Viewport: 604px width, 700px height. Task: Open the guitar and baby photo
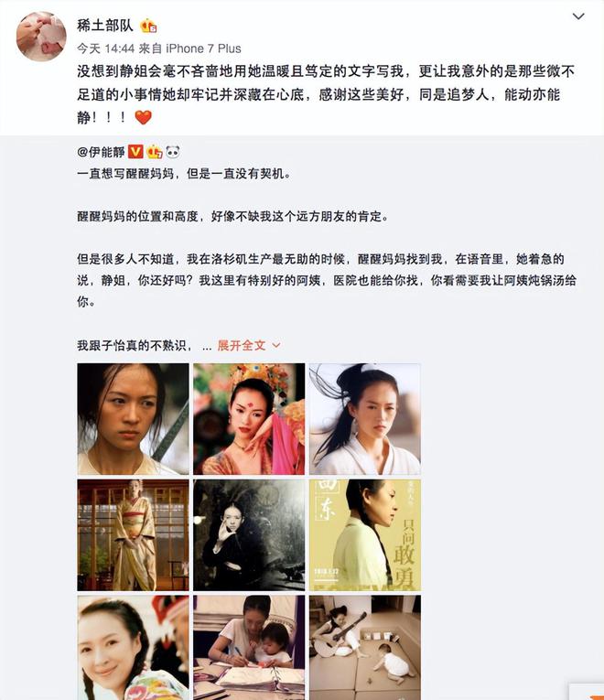click(x=365, y=647)
